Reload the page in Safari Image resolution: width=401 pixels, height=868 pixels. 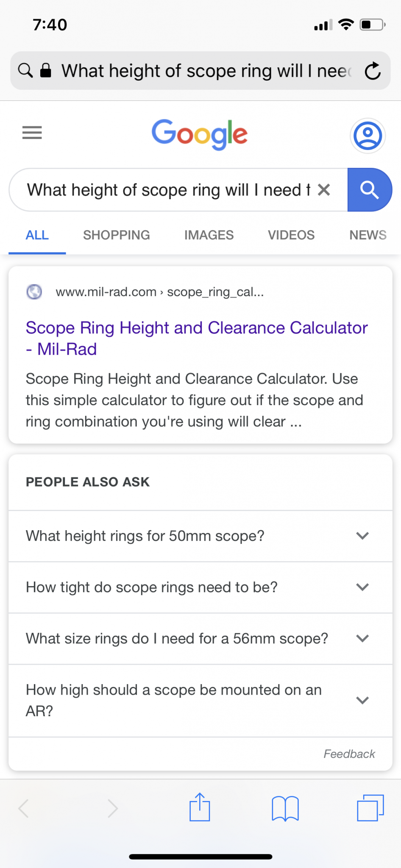pos(373,71)
